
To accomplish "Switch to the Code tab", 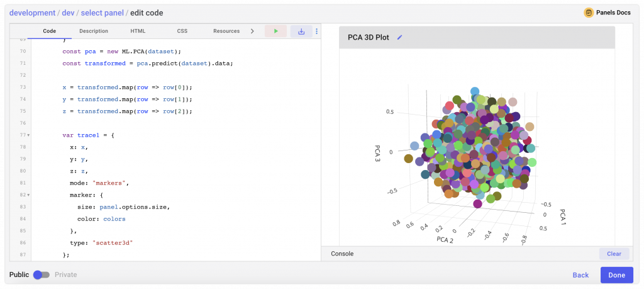I will pos(49,31).
